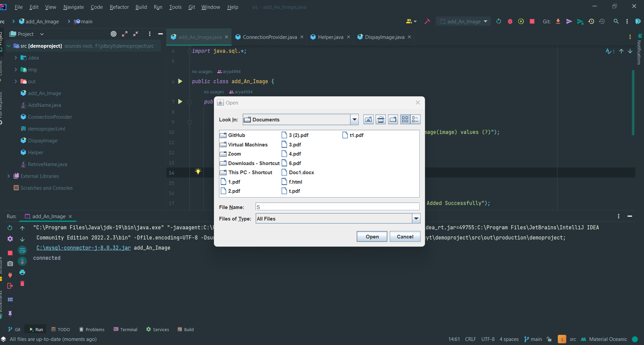
Task: Click the File Name input field
Action: click(x=337, y=207)
